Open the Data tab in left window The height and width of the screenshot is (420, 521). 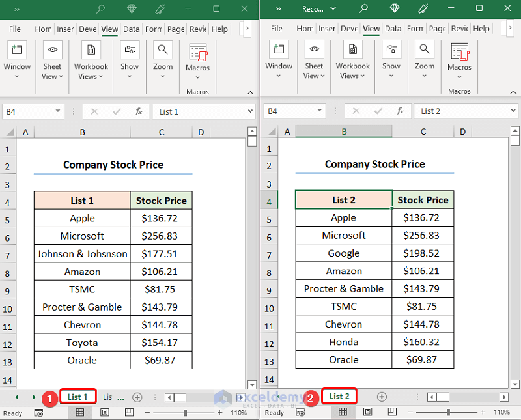pos(132,29)
